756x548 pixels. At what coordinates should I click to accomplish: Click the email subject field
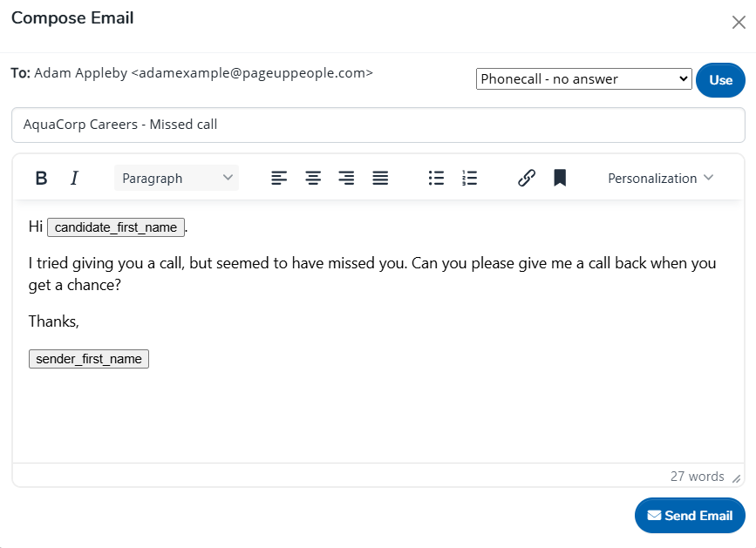[x=378, y=125]
